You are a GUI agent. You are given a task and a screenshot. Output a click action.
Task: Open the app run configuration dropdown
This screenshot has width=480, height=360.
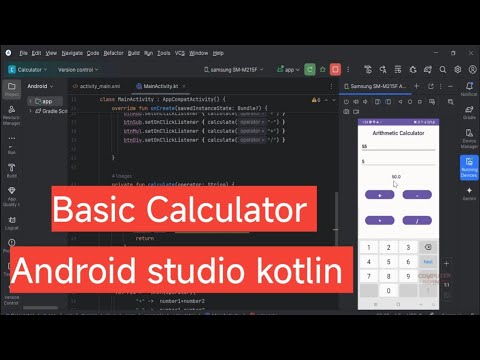click(288, 69)
